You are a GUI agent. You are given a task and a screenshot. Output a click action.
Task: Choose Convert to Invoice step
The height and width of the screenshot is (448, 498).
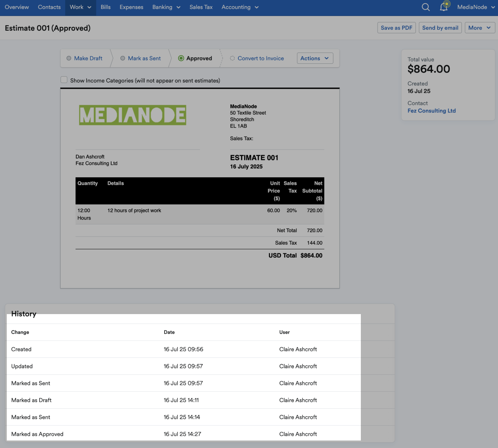(257, 58)
